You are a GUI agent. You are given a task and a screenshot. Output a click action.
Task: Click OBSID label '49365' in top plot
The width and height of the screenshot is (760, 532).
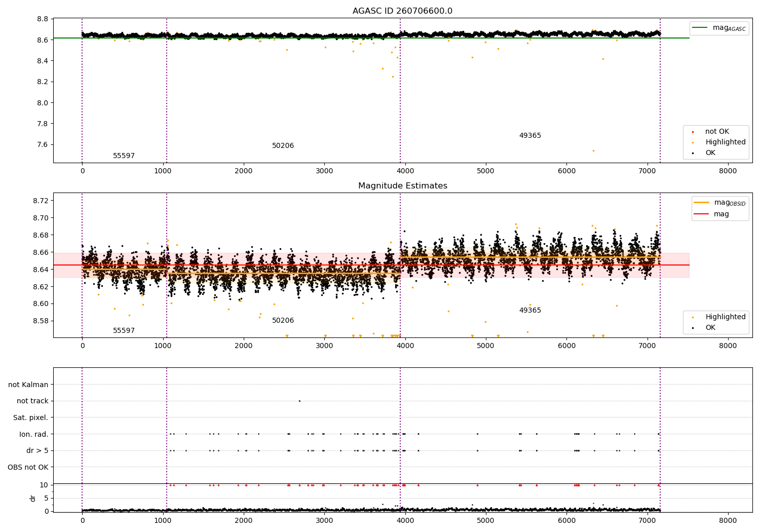pyautogui.click(x=530, y=136)
